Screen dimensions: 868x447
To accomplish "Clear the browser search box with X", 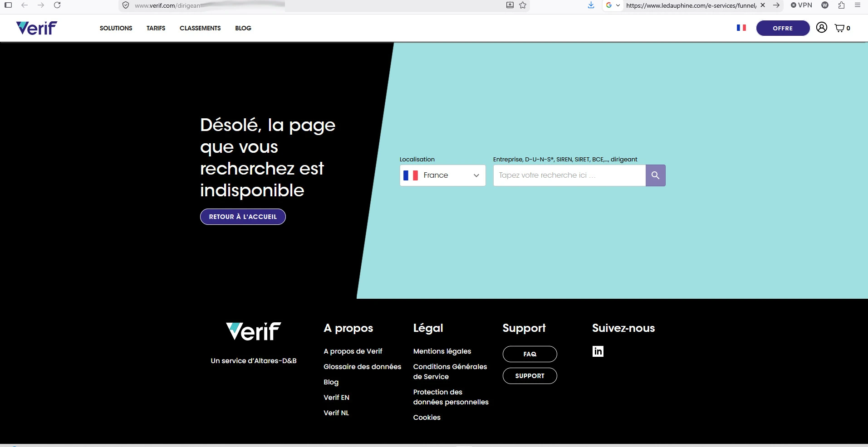I will [x=763, y=5].
